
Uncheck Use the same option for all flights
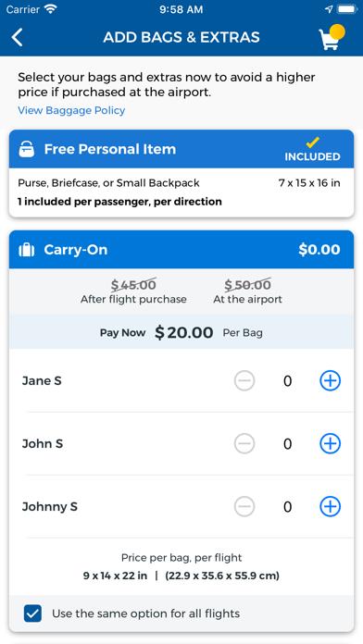[32, 613]
